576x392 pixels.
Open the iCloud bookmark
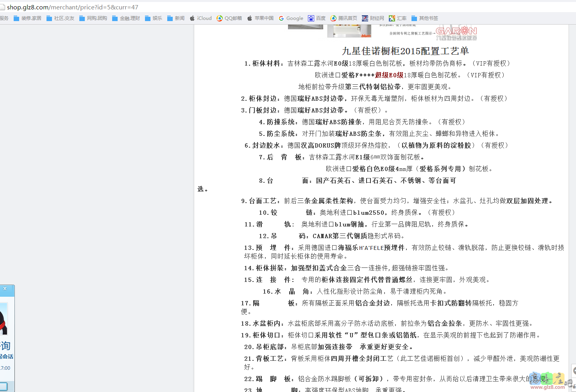pos(200,18)
